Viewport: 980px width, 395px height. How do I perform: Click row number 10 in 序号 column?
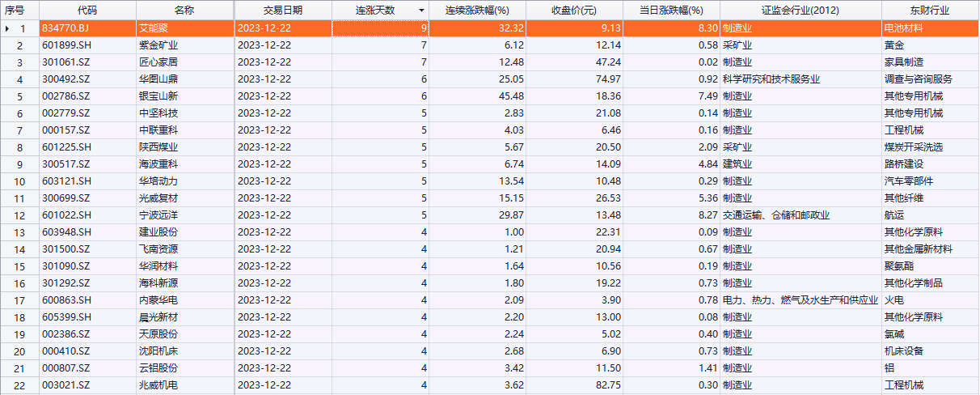tap(21, 181)
